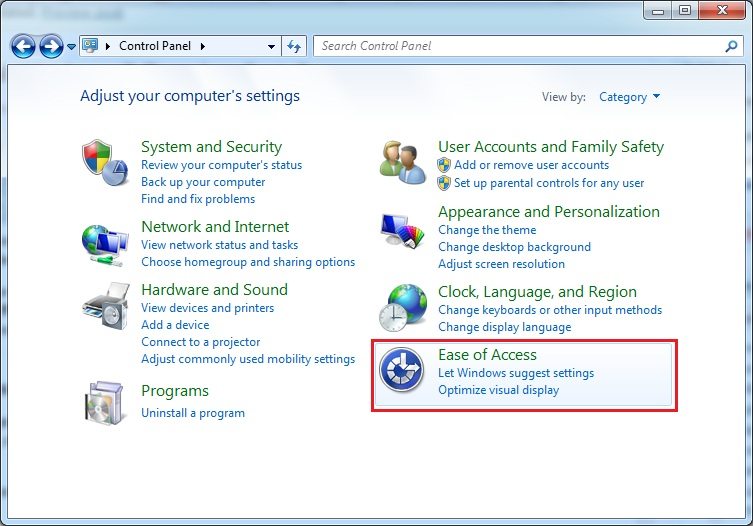Click the Control Panel address bar icon

pos(90,46)
